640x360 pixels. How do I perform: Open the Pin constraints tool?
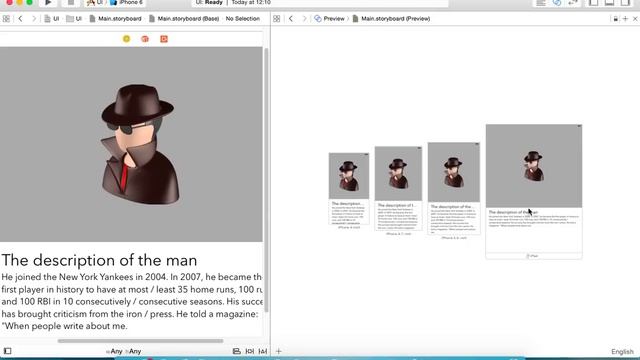pos(249,351)
